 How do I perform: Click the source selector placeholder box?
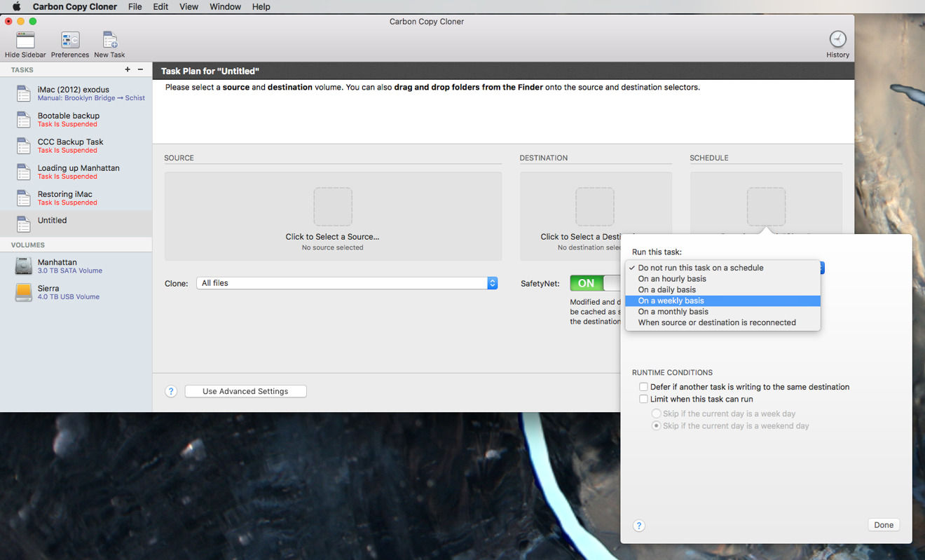[x=333, y=207]
